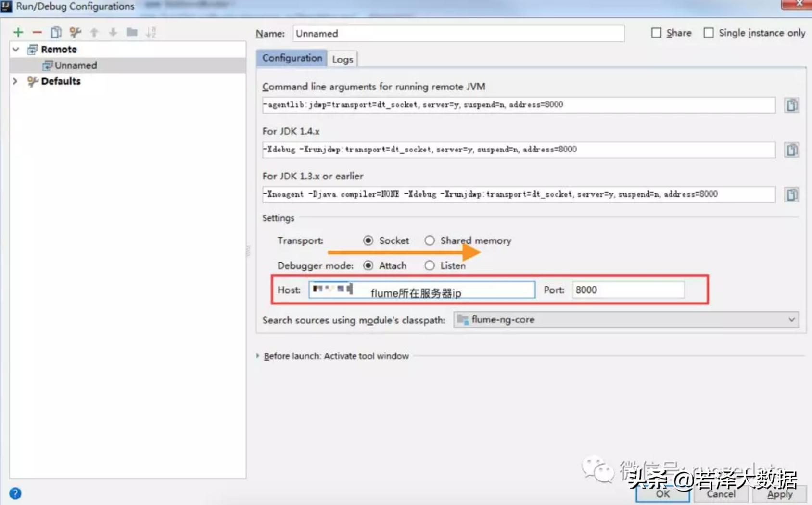Click the IntelliJ icon in the title bar
Image resolution: width=812 pixels, height=505 pixels.
[6, 6]
